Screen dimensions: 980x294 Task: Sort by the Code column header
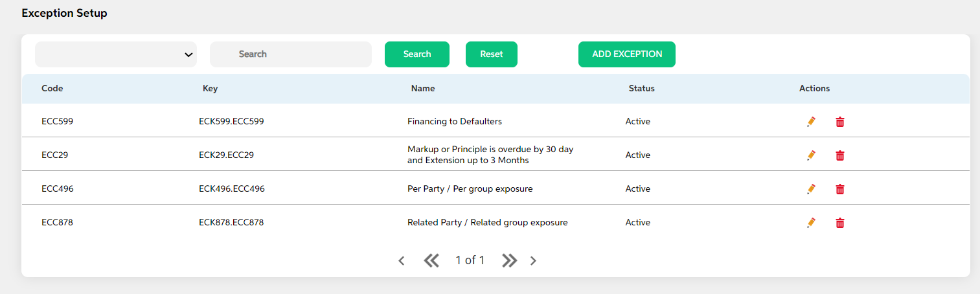(52, 88)
